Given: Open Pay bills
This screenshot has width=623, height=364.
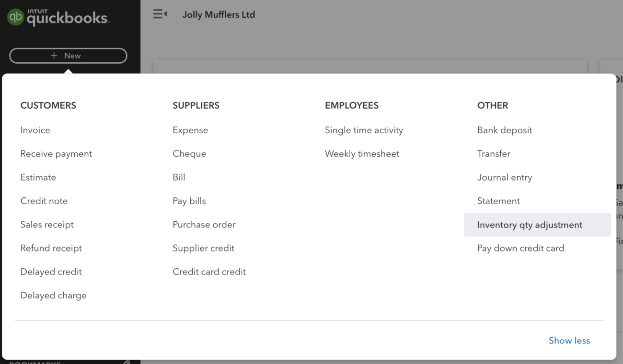Looking at the screenshot, I should click(x=189, y=201).
